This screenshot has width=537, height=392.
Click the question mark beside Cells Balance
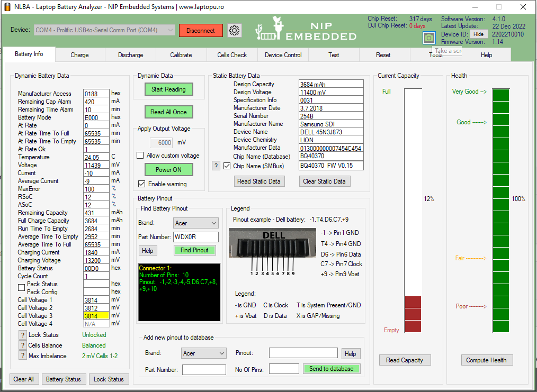(x=23, y=345)
